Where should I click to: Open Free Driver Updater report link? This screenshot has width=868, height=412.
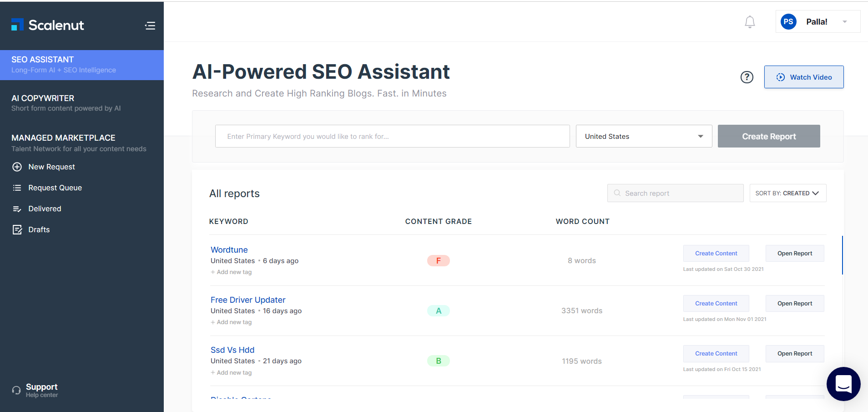tap(248, 300)
